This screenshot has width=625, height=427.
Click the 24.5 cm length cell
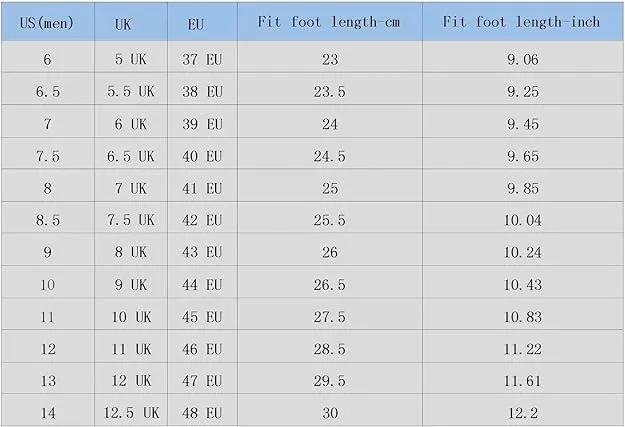pyautogui.click(x=330, y=156)
